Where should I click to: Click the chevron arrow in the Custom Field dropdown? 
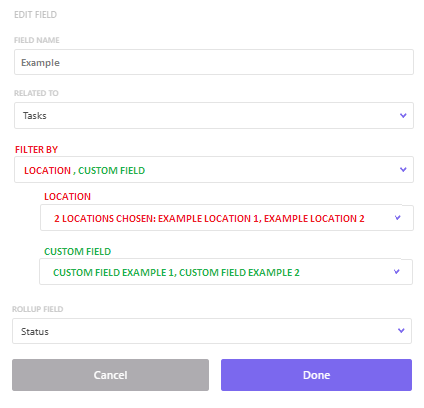(397, 272)
